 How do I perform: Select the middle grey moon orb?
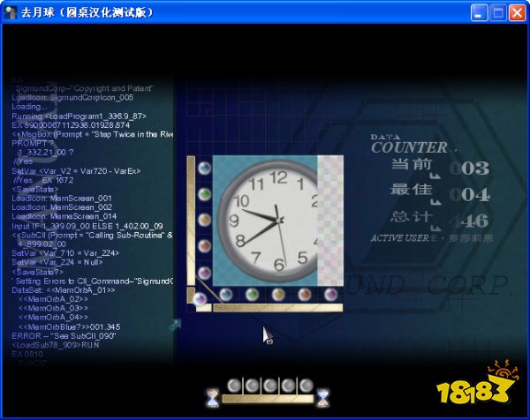click(270, 386)
